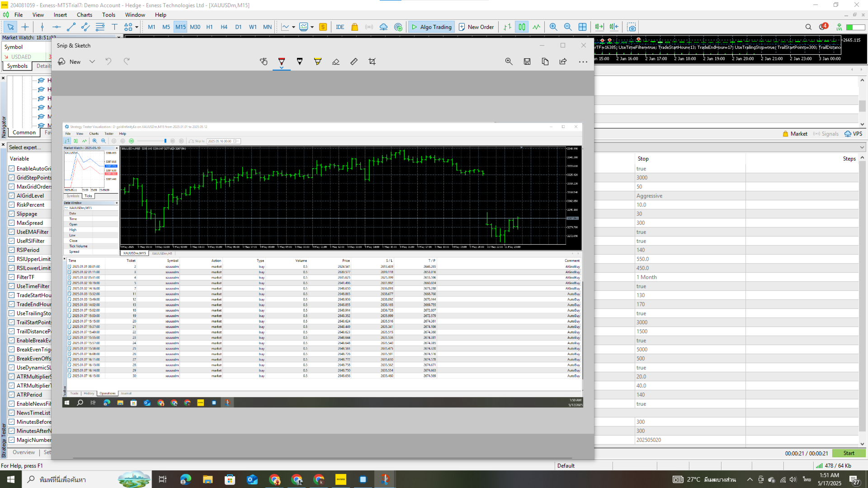Screen dimensions: 868x488
Task: Toggle the FilterTF variable checkbox
Action: pos(12,277)
